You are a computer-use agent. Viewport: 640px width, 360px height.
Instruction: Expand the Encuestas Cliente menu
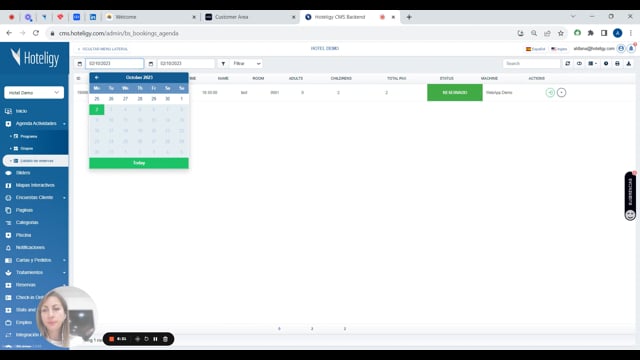pyautogui.click(x=64, y=198)
